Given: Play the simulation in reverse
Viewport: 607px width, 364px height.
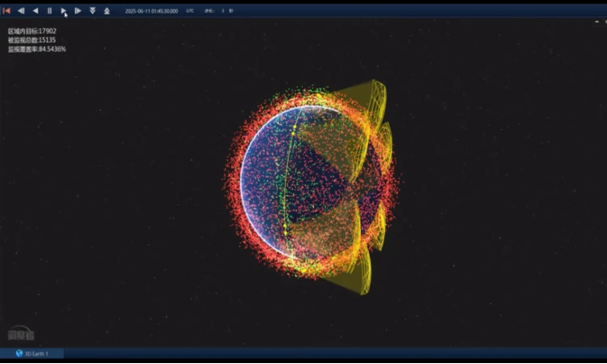Looking at the screenshot, I should point(35,11).
